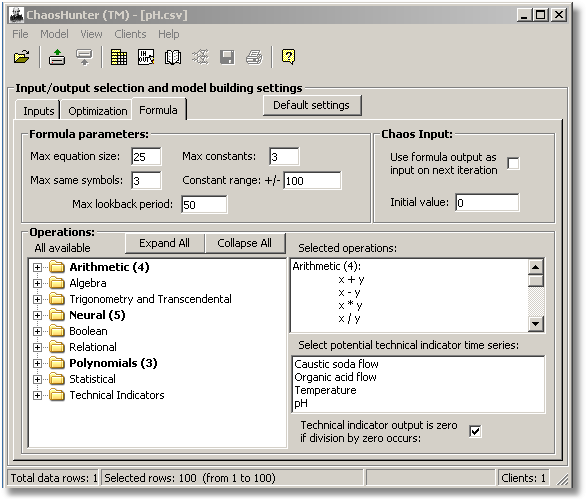Expand the Arithmetic (4) tree node
587x502 pixels.
(37, 267)
